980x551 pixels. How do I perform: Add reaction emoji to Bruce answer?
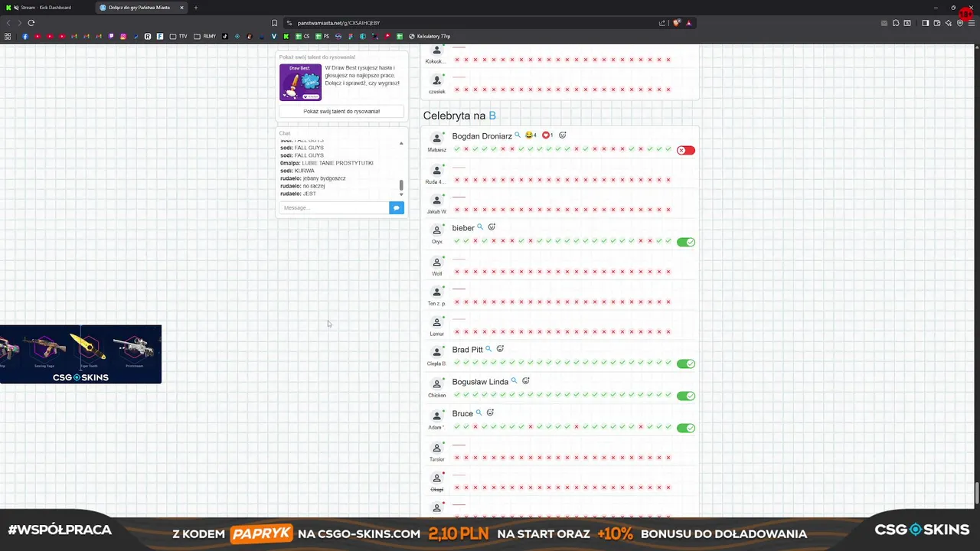coord(490,413)
